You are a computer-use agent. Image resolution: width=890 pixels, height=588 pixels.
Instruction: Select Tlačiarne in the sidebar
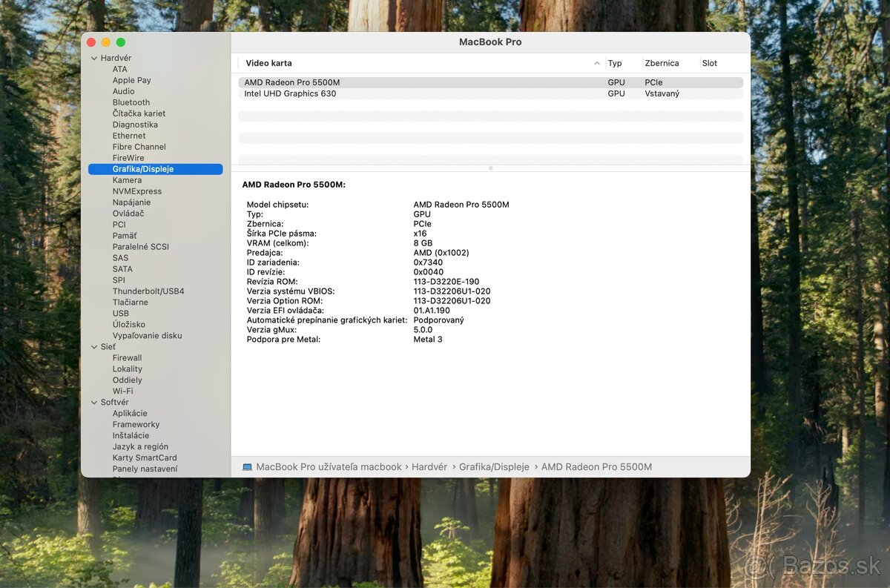130,303
